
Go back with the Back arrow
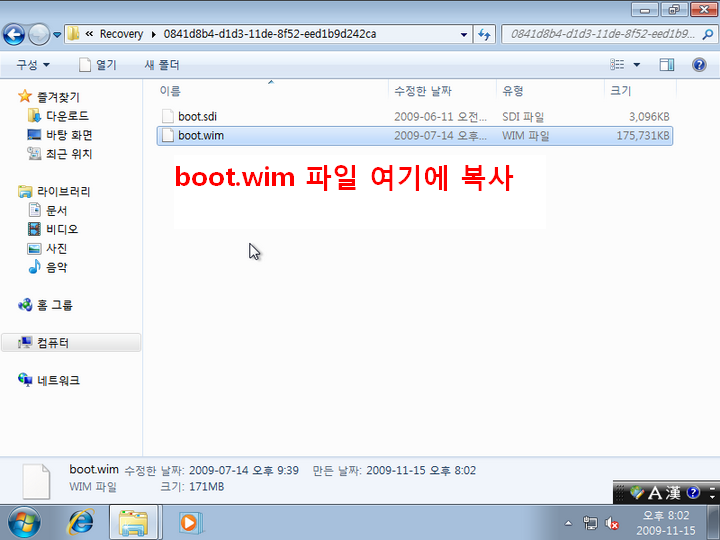click(14, 34)
